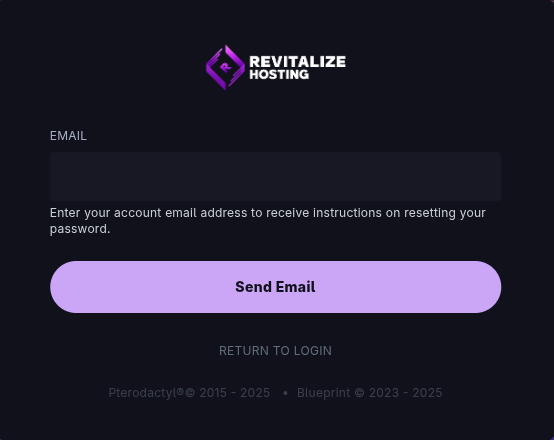This screenshot has height=440, width=554.
Task: Click the word password. in the helper text
Action: [80, 229]
